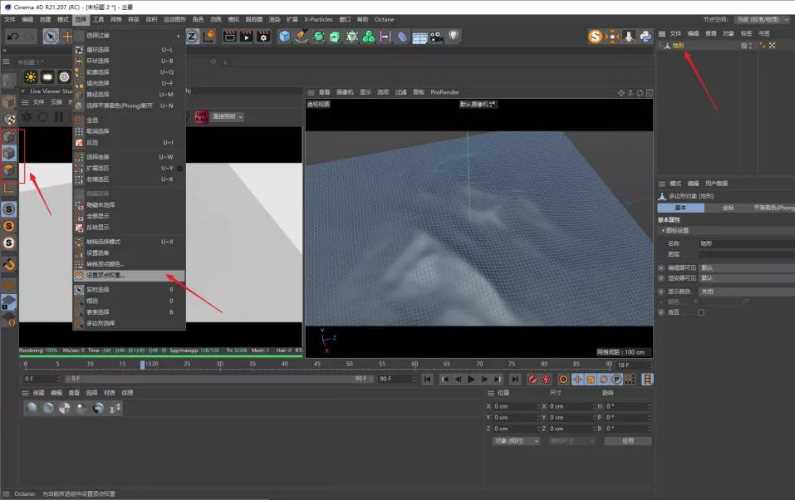Viewport: 795px width, 500px height.
Task: Toggle the X-axis lock Z icon
Action: click(x=192, y=37)
